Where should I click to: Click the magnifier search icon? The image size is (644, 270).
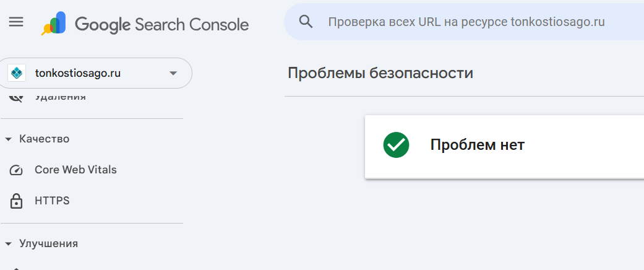306,22
